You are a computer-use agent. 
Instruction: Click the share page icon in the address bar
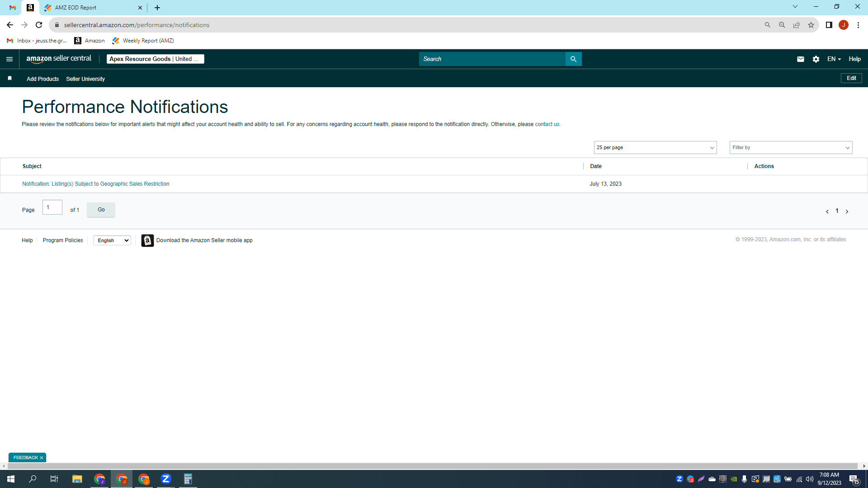coord(797,25)
